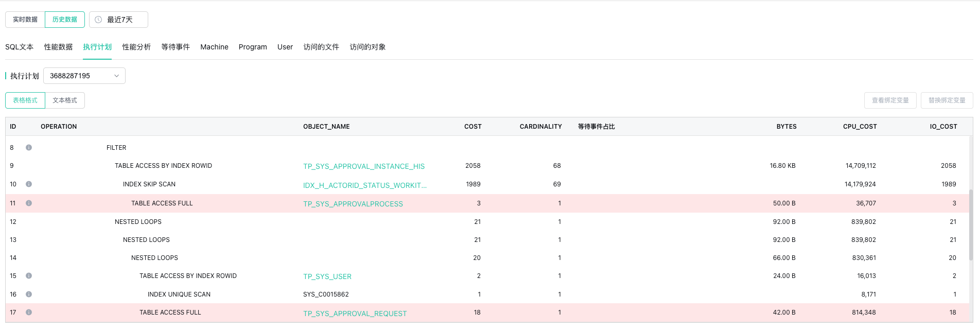Click the 查看绑定变量 button

pyautogui.click(x=890, y=100)
